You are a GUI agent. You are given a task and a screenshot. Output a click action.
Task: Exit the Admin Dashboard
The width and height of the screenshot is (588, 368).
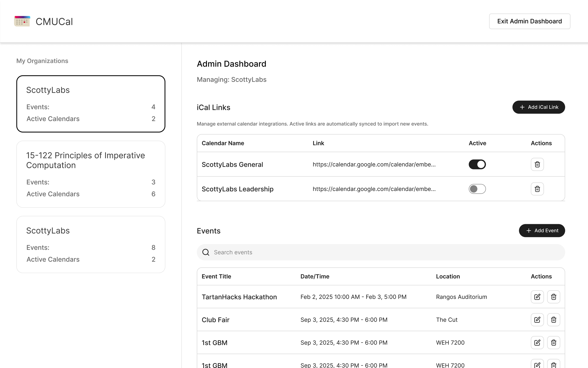[x=529, y=21]
